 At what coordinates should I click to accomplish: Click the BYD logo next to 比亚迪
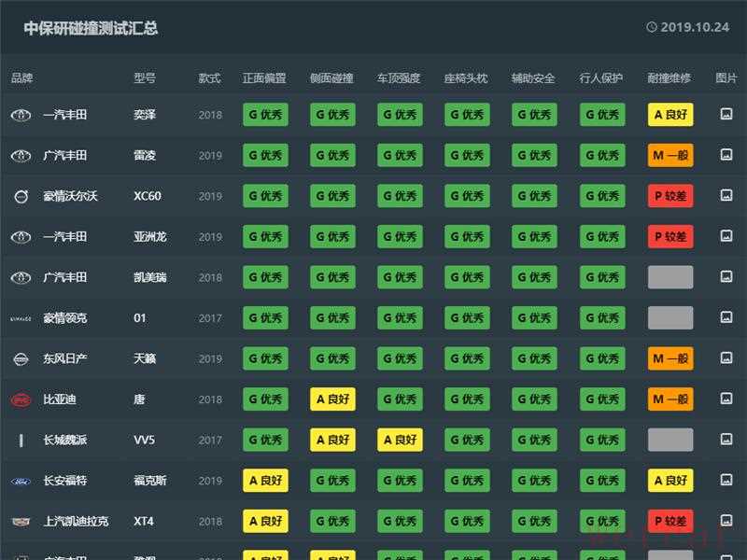tap(21, 399)
